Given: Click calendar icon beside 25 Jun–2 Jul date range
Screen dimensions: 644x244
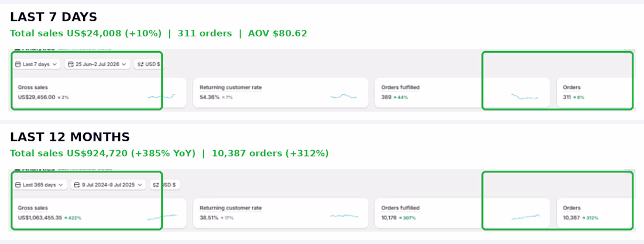Looking at the screenshot, I should click(71, 64).
